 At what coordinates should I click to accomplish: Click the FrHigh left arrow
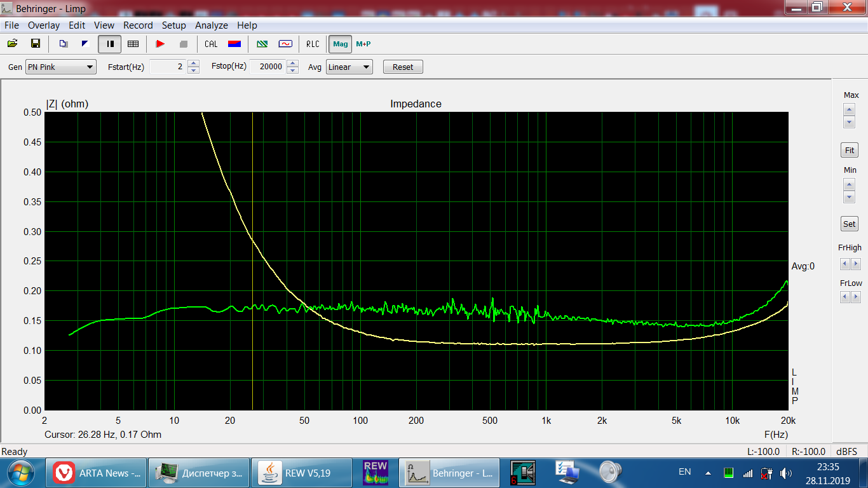click(844, 264)
